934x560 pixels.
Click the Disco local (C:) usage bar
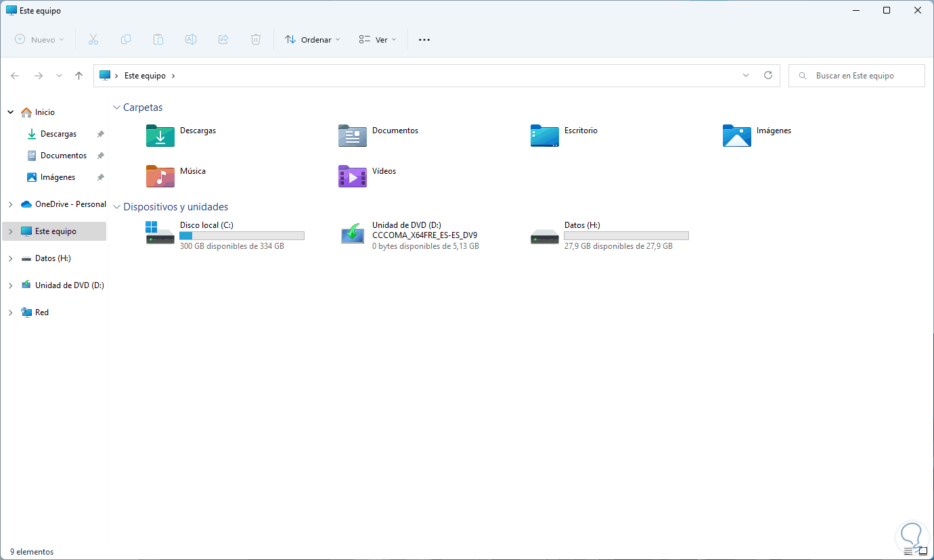point(242,236)
